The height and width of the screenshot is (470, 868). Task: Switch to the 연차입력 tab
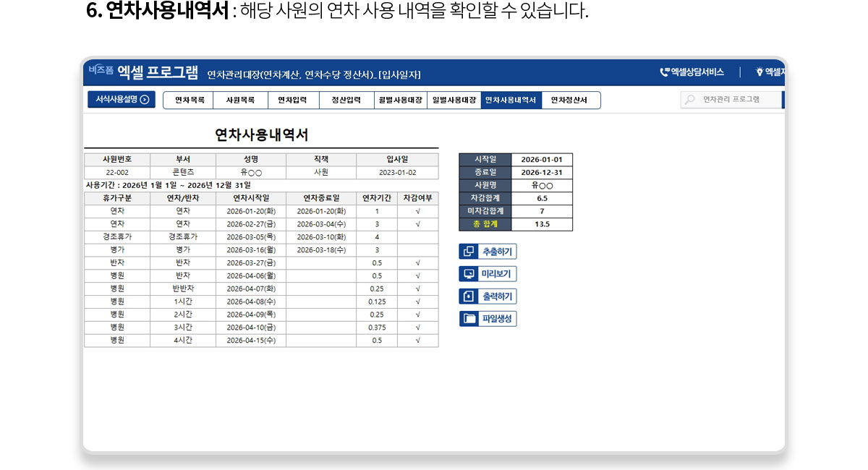[293, 101]
